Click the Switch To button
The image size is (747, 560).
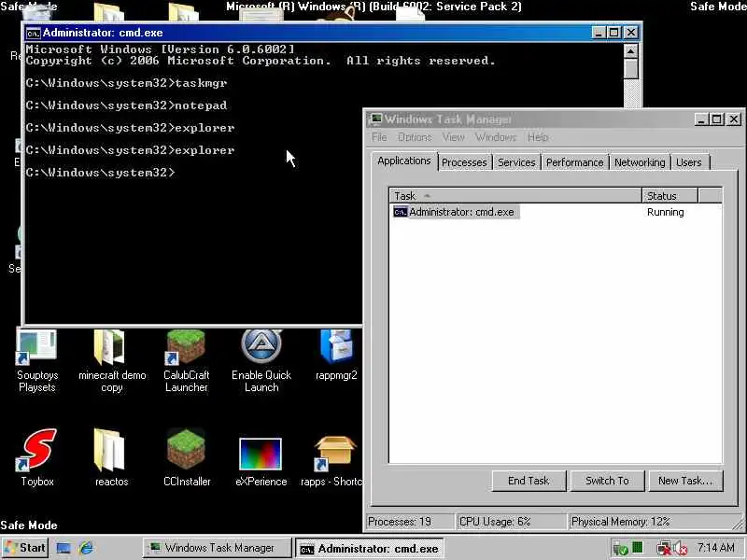pyautogui.click(x=608, y=481)
